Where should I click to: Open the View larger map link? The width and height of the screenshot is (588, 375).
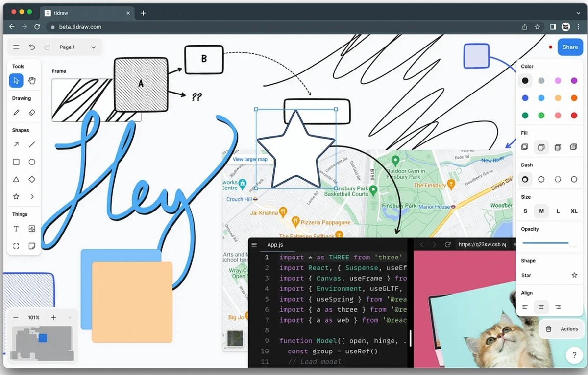click(250, 159)
